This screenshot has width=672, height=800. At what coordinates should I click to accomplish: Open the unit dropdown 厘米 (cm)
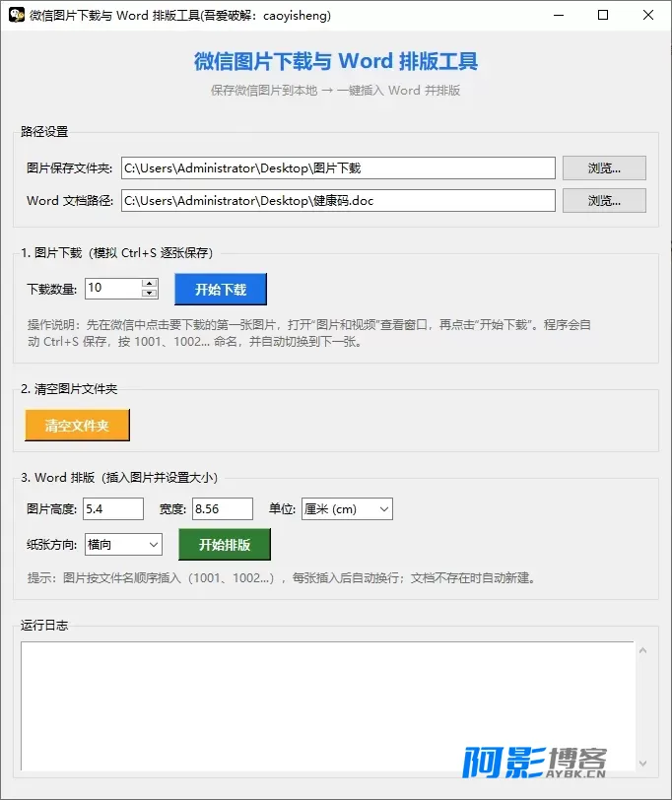(x=347, y=509)
